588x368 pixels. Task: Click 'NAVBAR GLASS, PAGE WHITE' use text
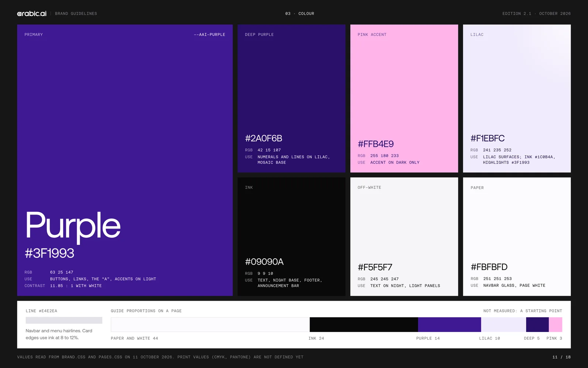click(514, 286)
